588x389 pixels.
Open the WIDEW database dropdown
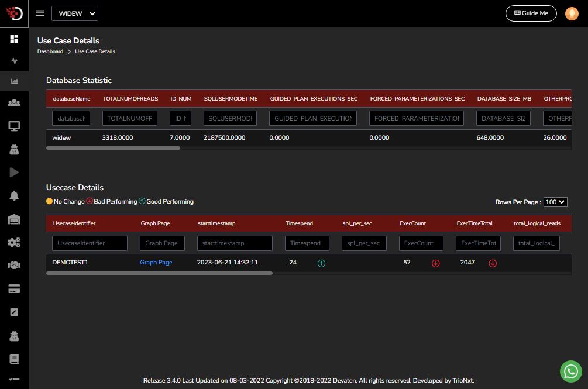(x=75, y=13)
